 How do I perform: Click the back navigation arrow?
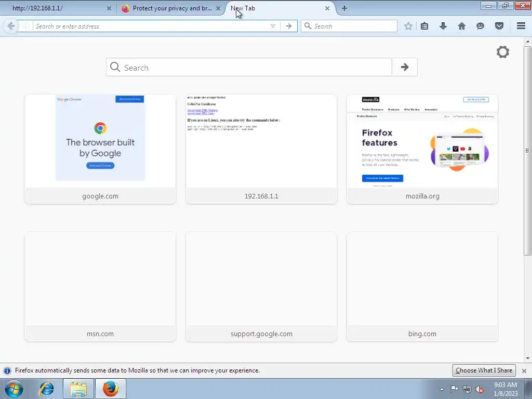click(x=10, y=26)
